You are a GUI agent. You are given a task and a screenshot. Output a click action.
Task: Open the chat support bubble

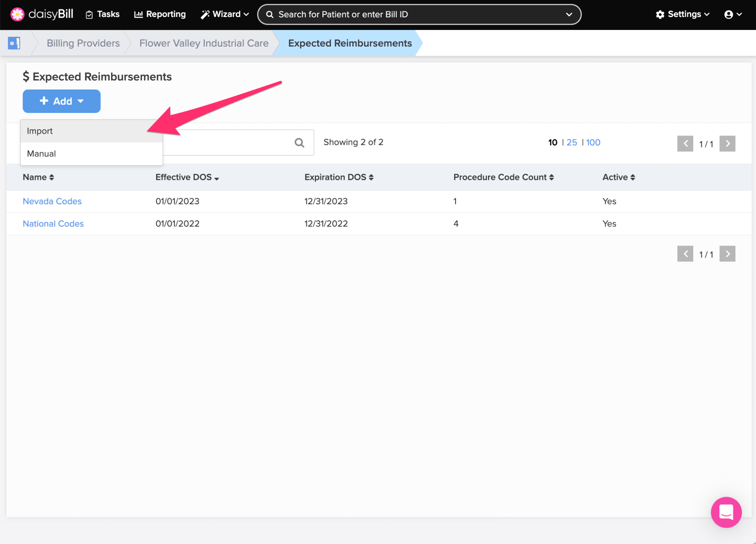click(726, 512)
